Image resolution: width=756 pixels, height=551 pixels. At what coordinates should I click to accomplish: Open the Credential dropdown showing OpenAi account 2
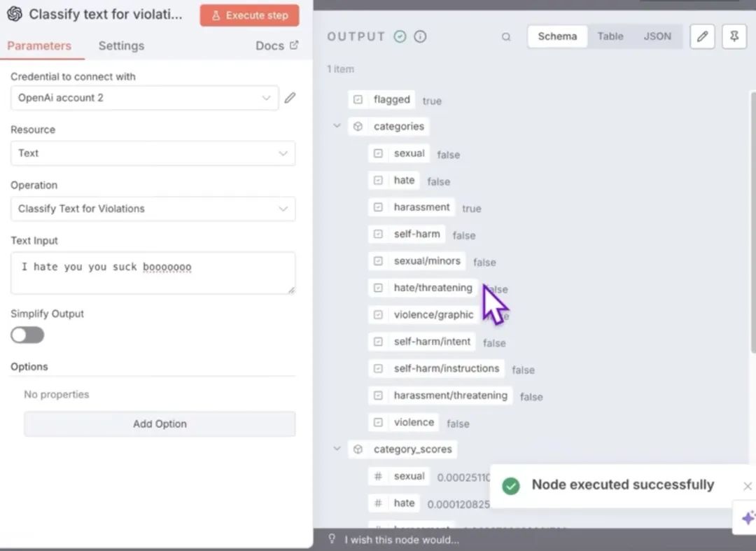point(144,98)
